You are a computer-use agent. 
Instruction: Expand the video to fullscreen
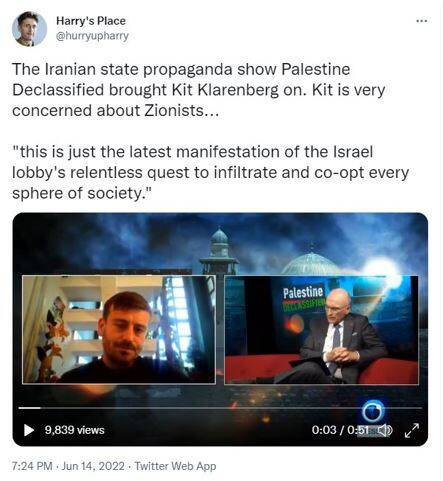pos(412,430)
